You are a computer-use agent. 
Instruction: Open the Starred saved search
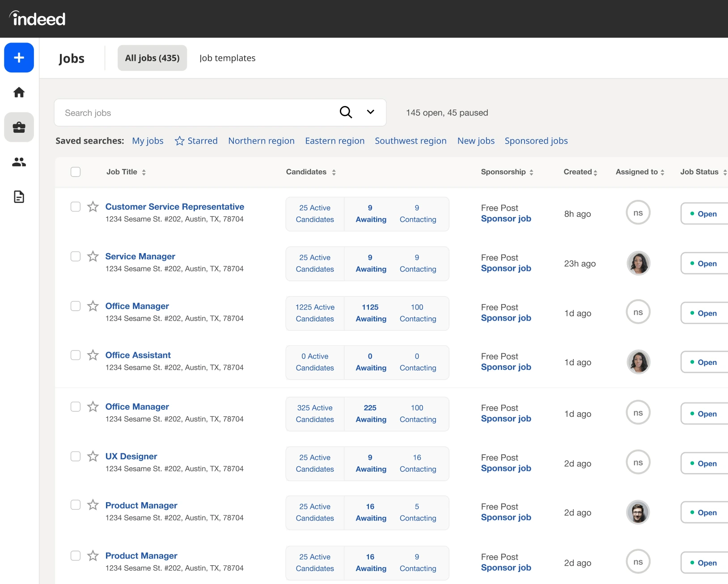(196, 141)
